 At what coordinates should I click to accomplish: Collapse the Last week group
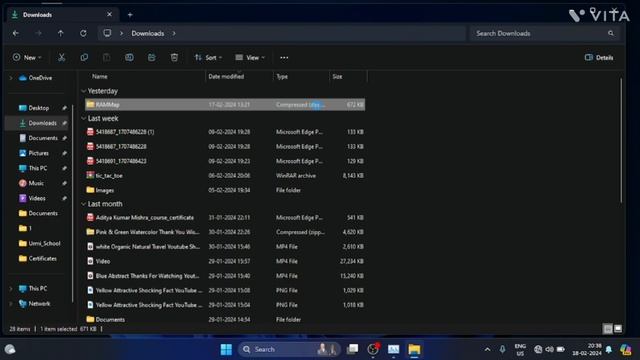click(x=84, y=118)
